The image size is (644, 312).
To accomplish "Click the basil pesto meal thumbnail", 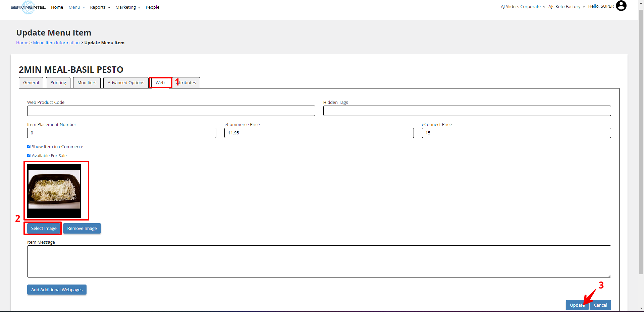I will coord(54,191).
